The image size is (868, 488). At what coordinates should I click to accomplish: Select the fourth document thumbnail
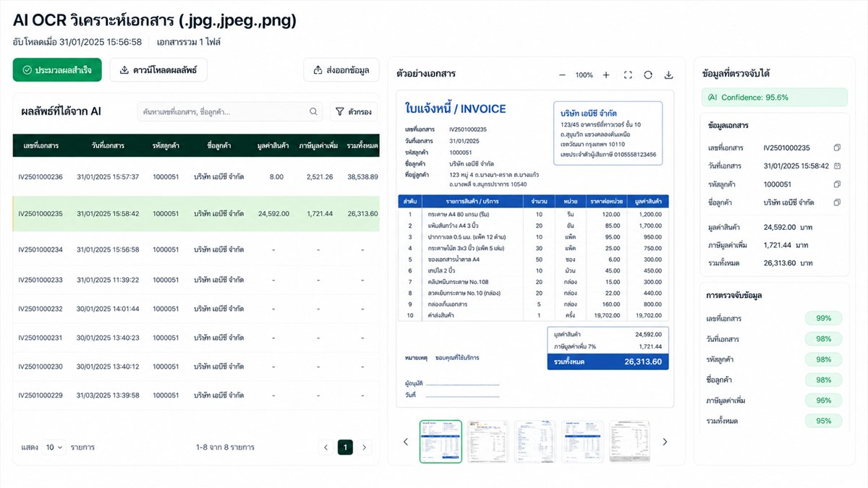[582, 442]
